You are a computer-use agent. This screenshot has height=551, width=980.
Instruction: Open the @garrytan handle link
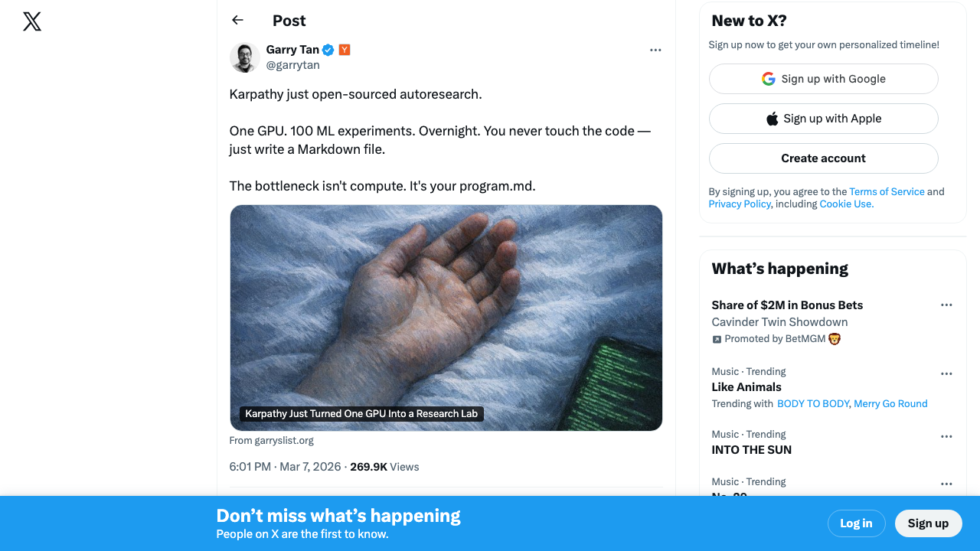292,66
